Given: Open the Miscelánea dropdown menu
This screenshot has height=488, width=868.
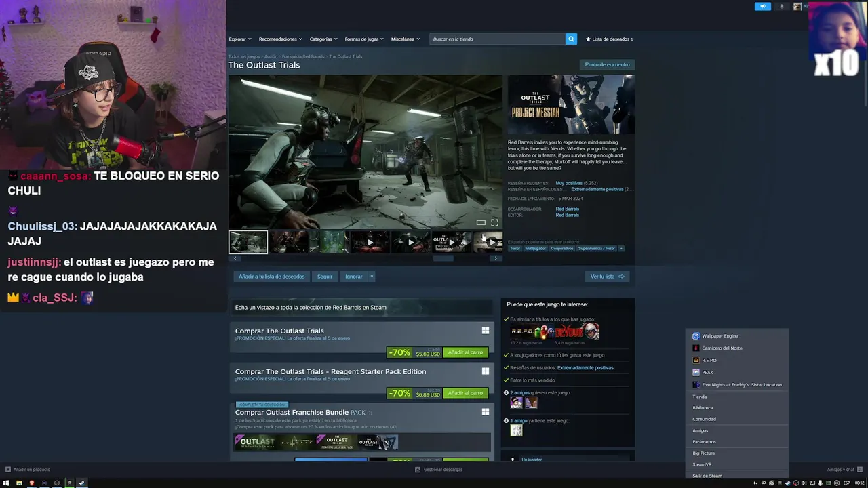Looking at the screenshot, I should pos(406,39).
